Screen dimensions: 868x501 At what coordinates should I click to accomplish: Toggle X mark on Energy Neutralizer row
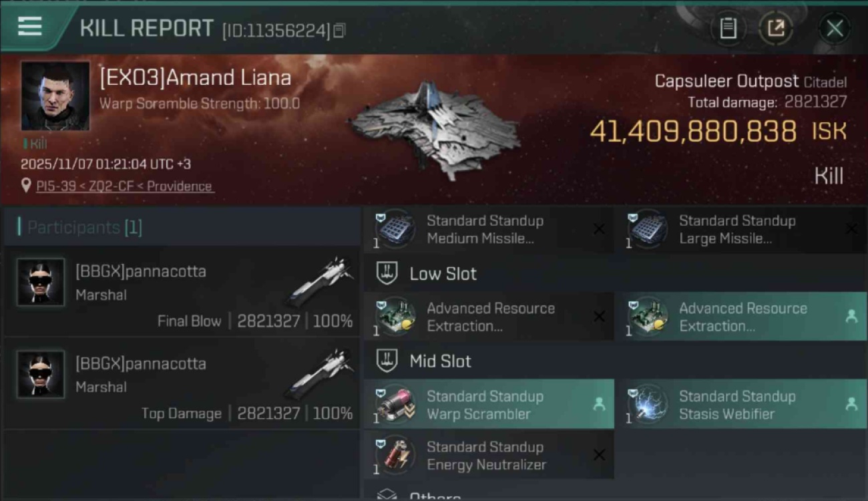coord(599,455)
